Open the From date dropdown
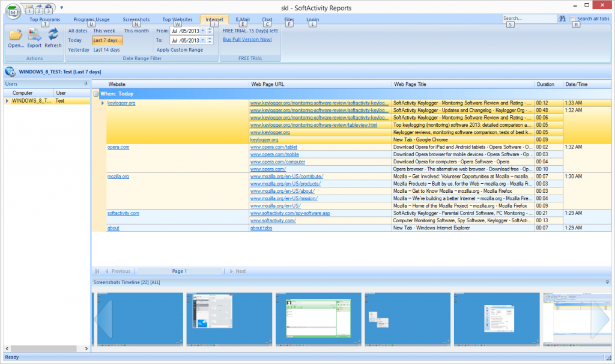The image size is (615, 364). pos(202,31)
